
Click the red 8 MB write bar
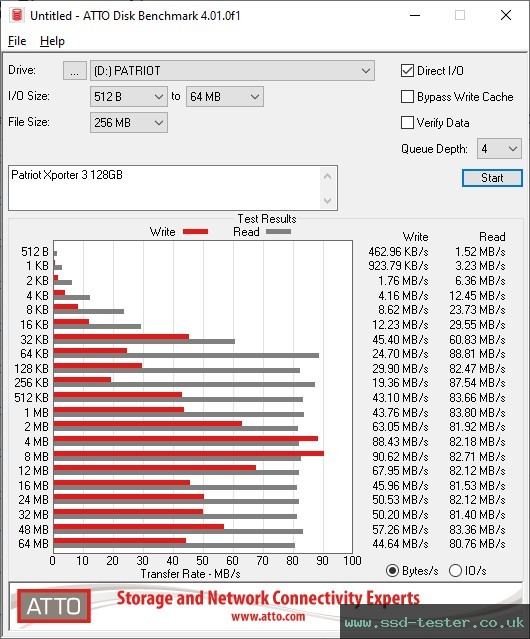pos(189,453)
